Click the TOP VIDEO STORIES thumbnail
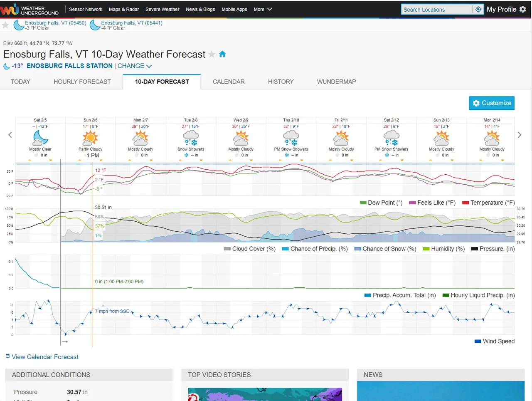This screenshot has width=532, height=401. point(265,394)
